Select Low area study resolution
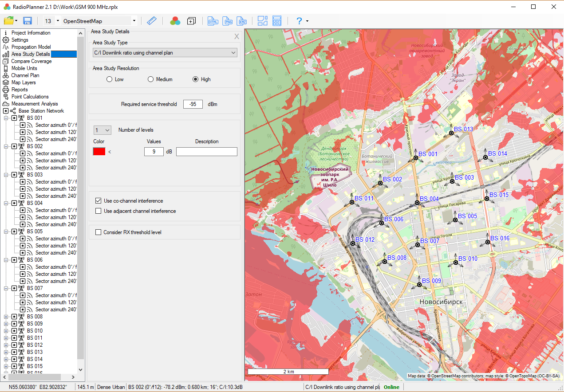 coord(109,79)
